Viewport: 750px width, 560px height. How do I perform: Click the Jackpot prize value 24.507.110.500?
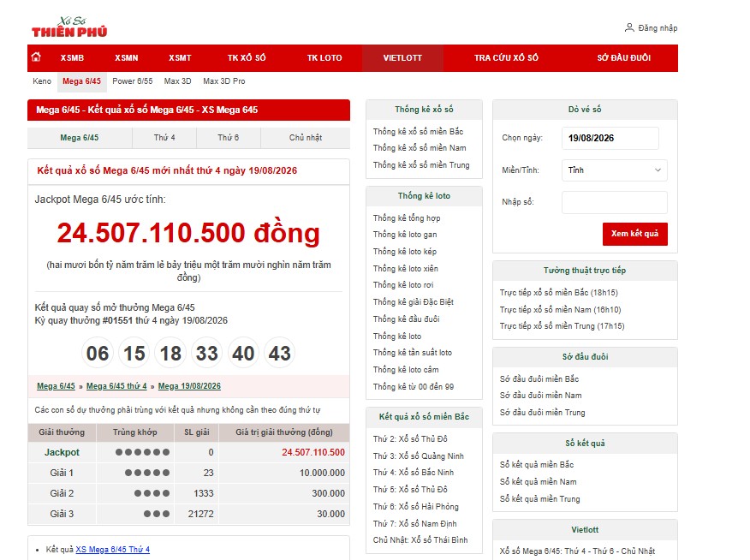(313, 452)
